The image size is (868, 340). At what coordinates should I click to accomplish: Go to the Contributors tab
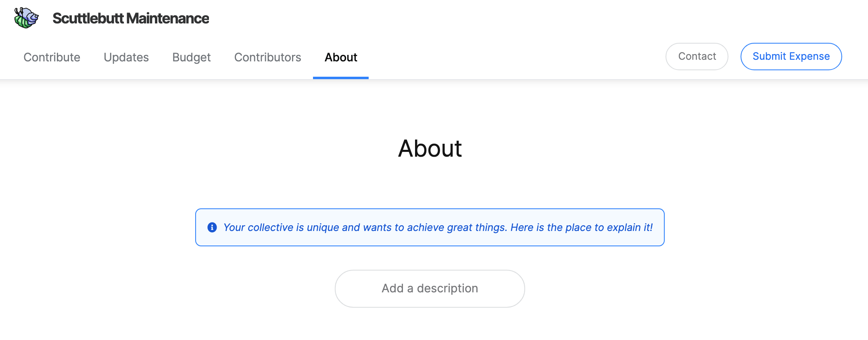[268, 57]
